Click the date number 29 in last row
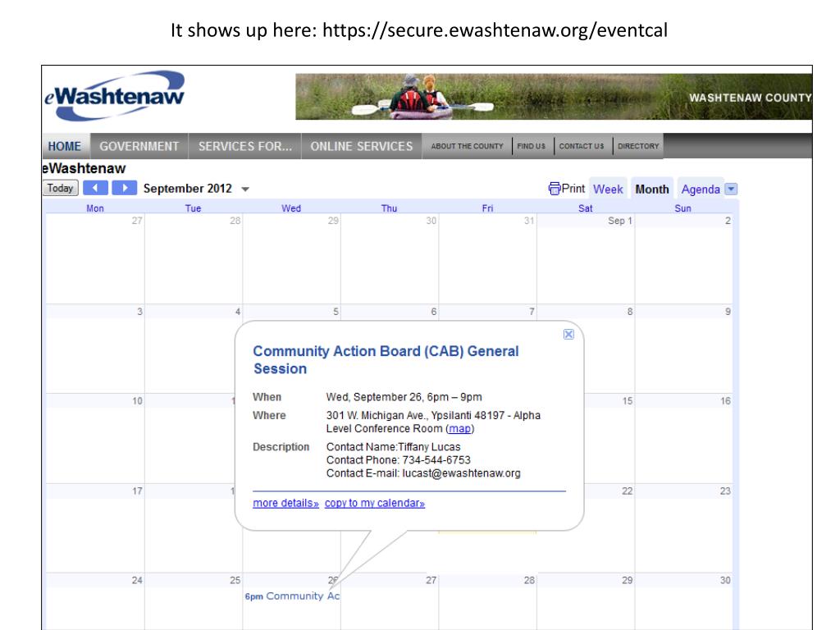Screen dimensions: 840x630 tap(628, 580)
